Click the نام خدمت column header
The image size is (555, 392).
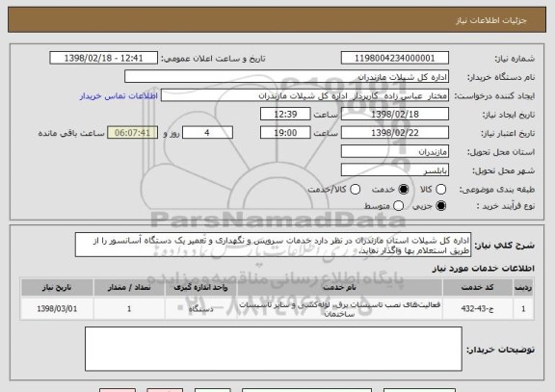pyautogui.click(x=339, y=287)
